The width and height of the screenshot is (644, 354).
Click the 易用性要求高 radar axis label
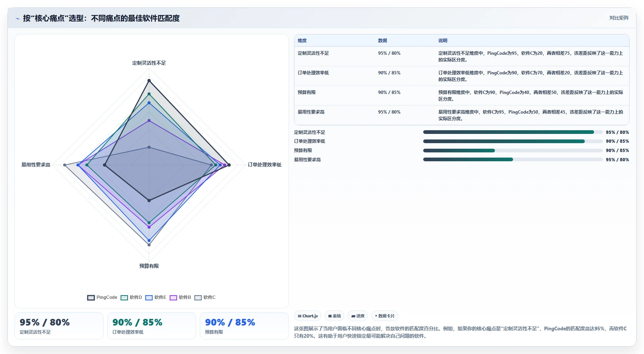(x=36, y=165)
